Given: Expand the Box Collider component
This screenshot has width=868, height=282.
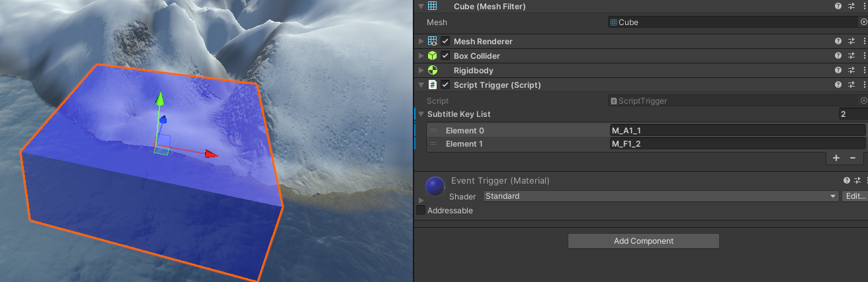Looking at the screenshot, I should pos(421,55).
